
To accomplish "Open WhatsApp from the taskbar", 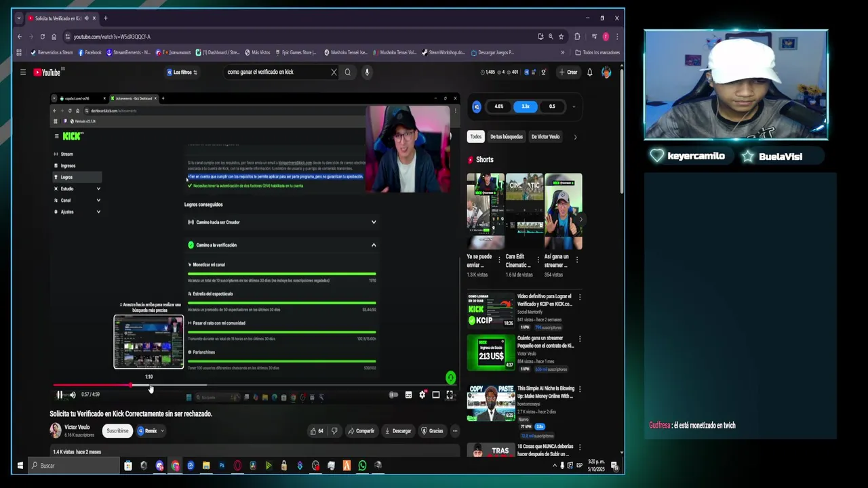I will (362, 466).
